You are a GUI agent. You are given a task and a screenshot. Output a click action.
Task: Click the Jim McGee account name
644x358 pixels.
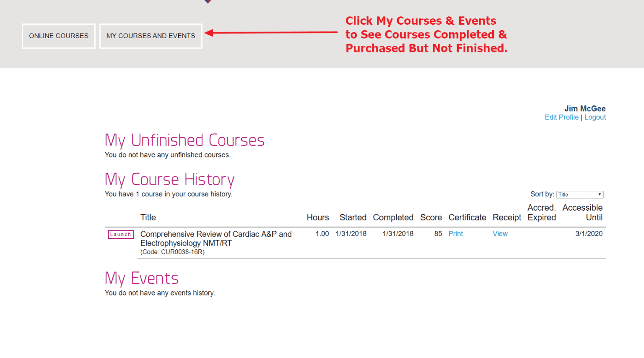click(x=584, y=108)
